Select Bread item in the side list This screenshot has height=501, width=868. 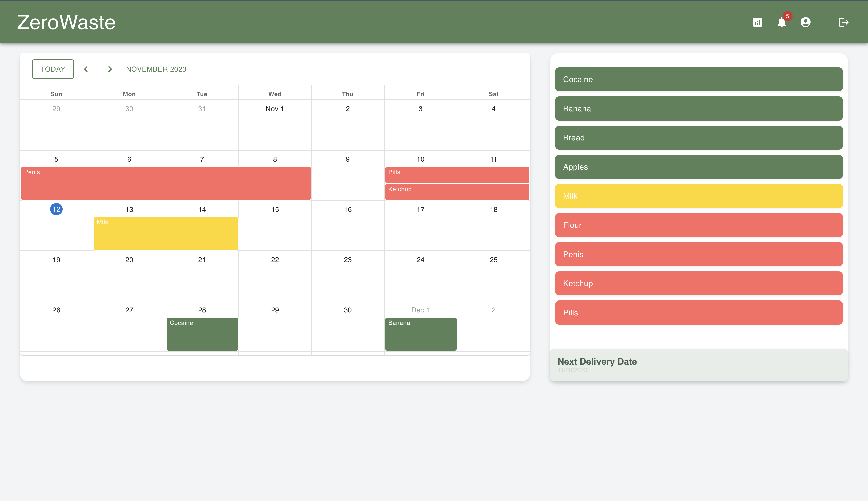(x=698, y=138)
